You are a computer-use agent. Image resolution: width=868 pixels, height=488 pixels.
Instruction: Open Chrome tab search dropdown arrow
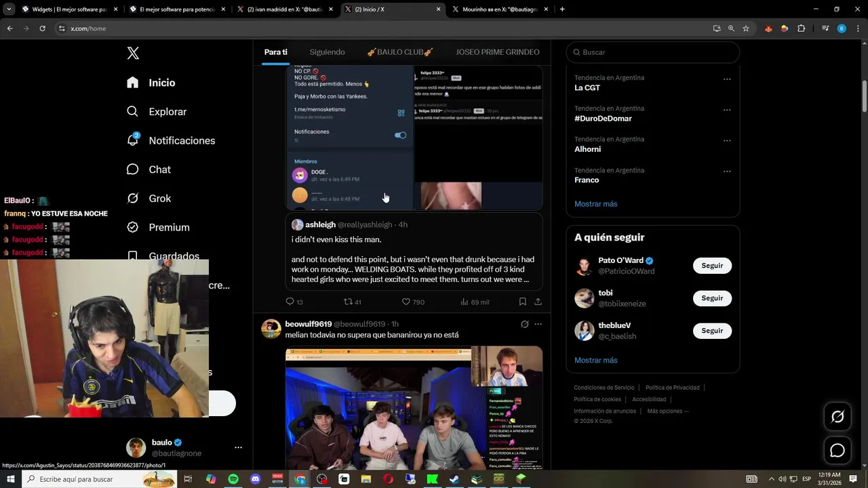point(9,9)
